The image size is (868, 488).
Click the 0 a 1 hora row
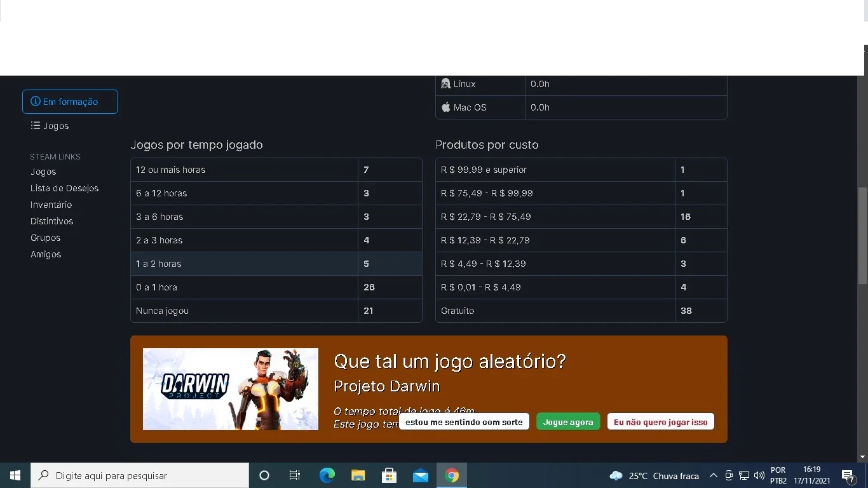(x=276, y=287)
